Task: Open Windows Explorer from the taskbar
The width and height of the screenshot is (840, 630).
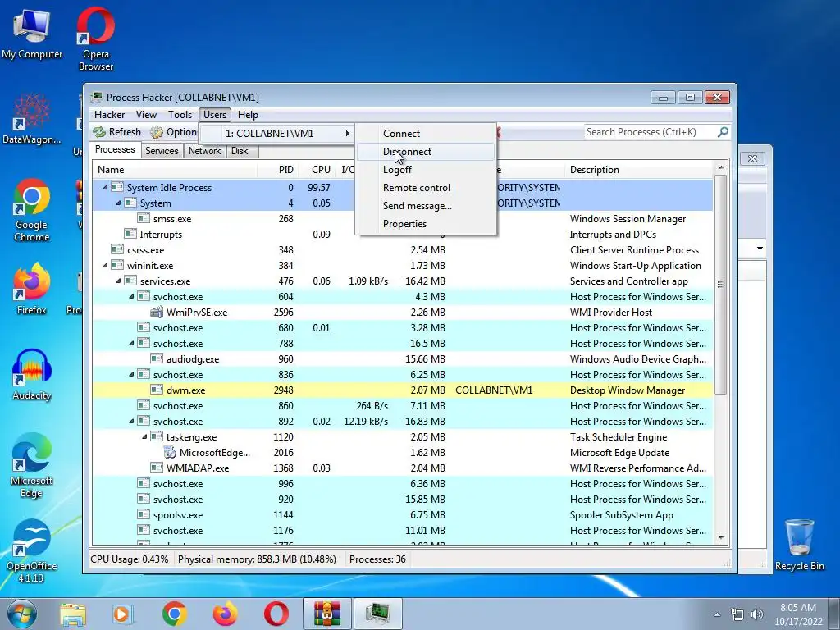Action: coord(73,614)
